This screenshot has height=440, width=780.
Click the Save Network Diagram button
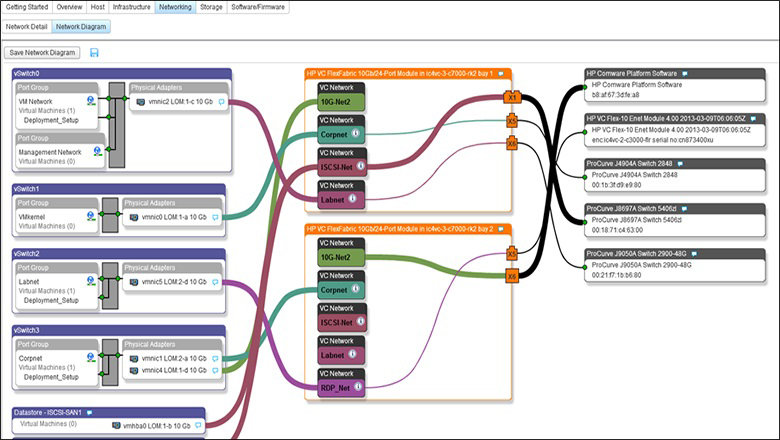43,52
